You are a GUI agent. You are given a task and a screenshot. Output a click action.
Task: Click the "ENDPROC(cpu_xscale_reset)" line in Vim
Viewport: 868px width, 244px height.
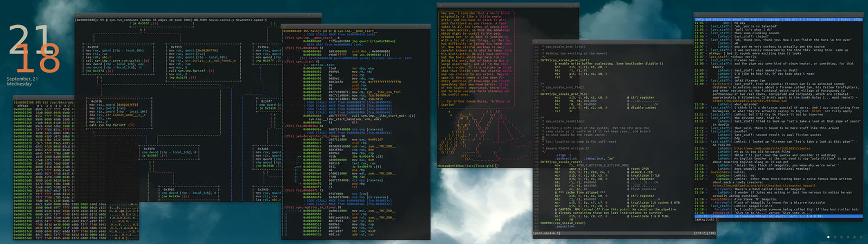click(563, 223)
